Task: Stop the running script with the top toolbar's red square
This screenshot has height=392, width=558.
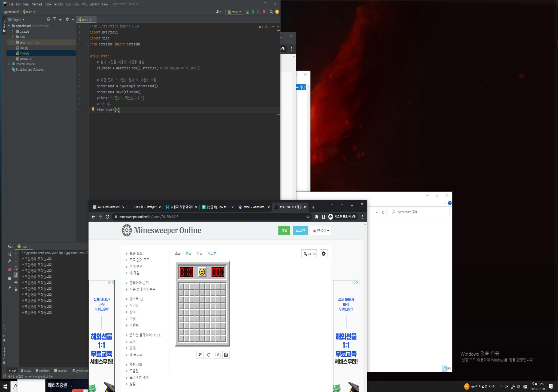Action: tap(264, 12)
